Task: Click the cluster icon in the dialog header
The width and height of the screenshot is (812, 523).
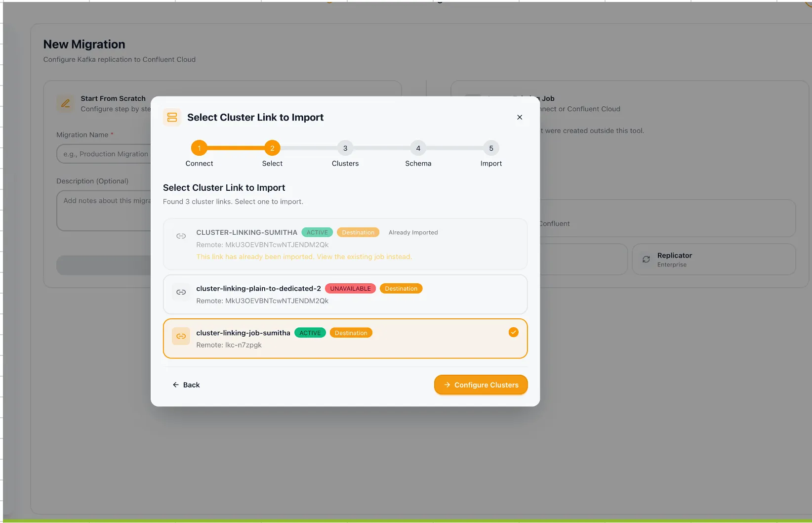Action: click(172, 117)
